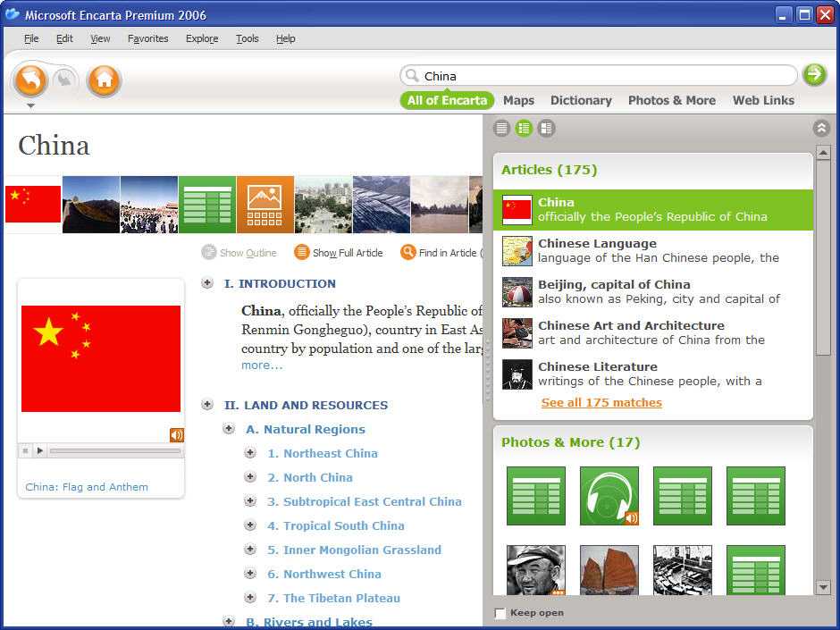Switch to the Dictionary search tab
840x630 pixels.
581,100
